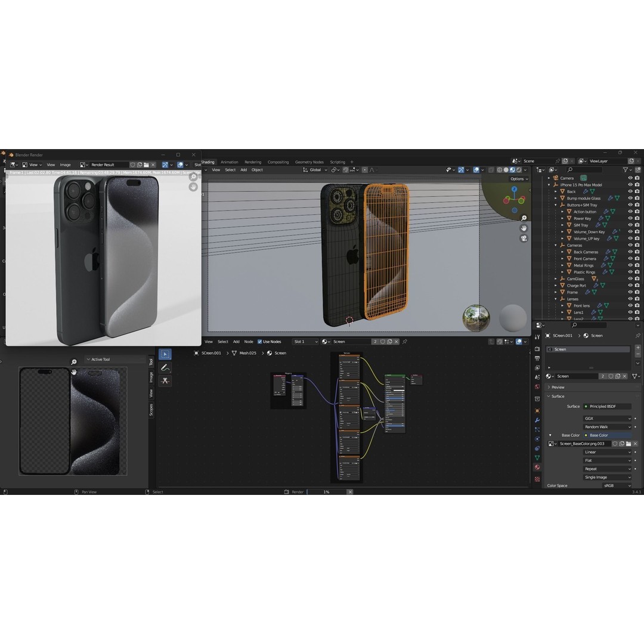This screenshot has width=644, height=644.
Task: Toggle render visibility of Frame object
Action: coord(637,292)
